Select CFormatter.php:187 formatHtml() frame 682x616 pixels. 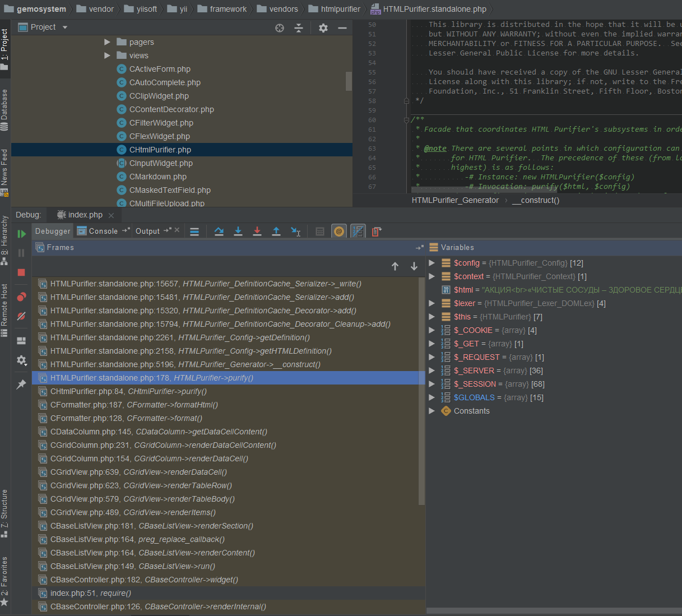coord(133,405)
